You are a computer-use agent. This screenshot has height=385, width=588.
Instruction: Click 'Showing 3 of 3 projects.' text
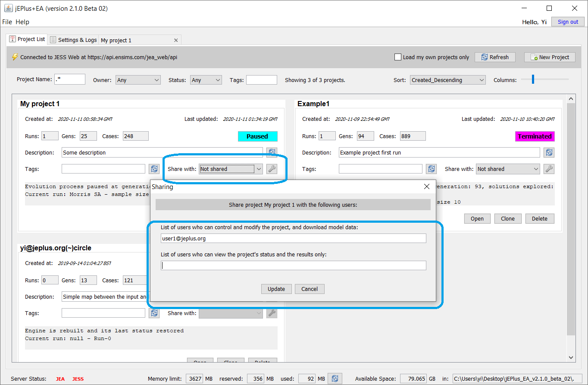tap(315, 80)
